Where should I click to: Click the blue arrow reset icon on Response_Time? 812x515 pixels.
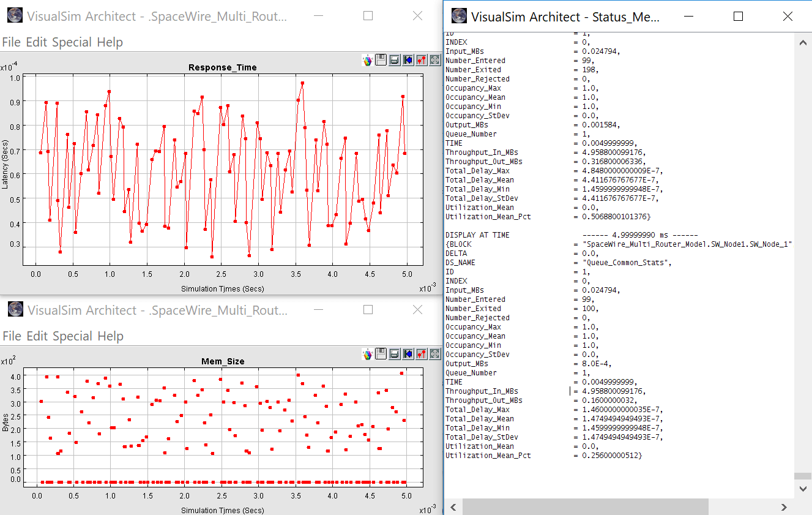coord(408,60)
